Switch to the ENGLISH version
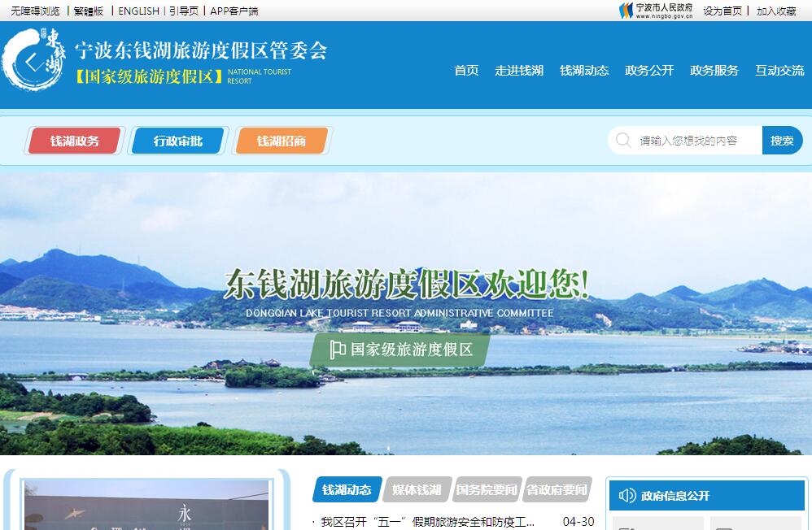812x530 pixels. point(138,11)
